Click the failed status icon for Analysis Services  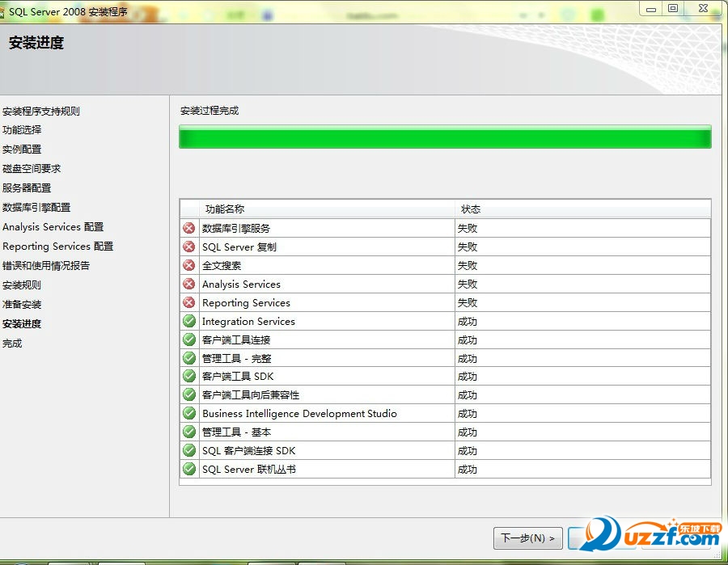(x=189, y=284)
